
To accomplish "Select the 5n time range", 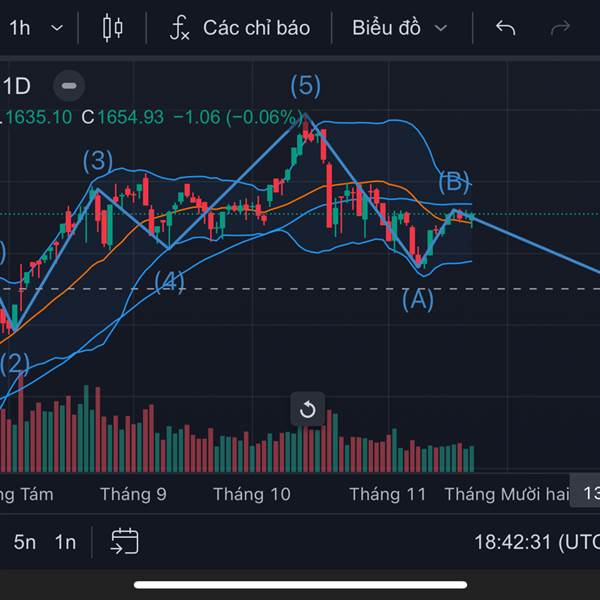I will coord(25,542).
